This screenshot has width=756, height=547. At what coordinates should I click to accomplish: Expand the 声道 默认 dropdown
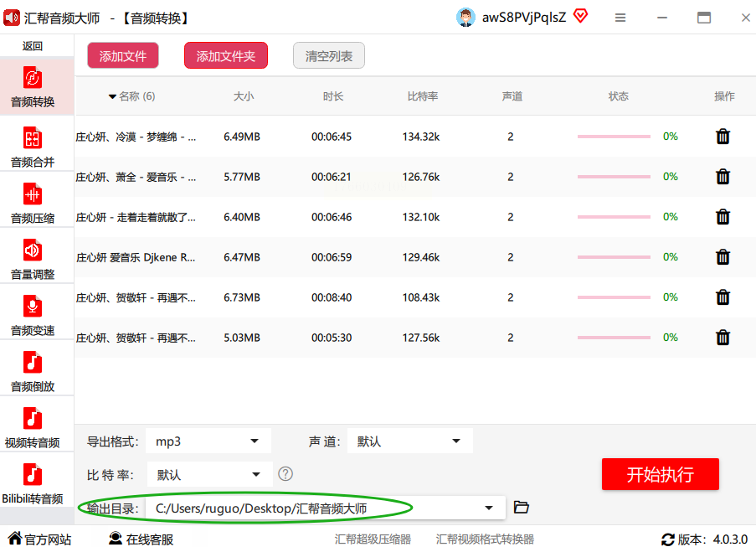410,441
